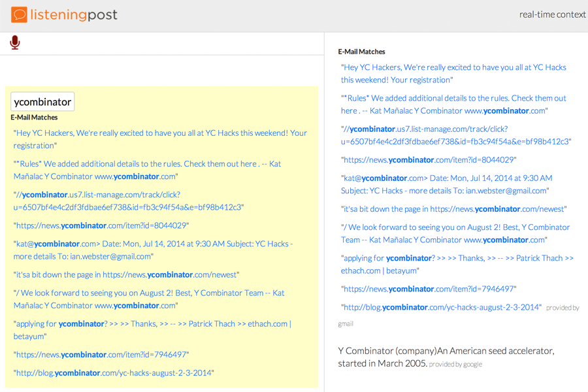The width and height of the screenshot is (588, 392).
Task: Click the ycombinator keyword tag box
Action: click(42, 102)
